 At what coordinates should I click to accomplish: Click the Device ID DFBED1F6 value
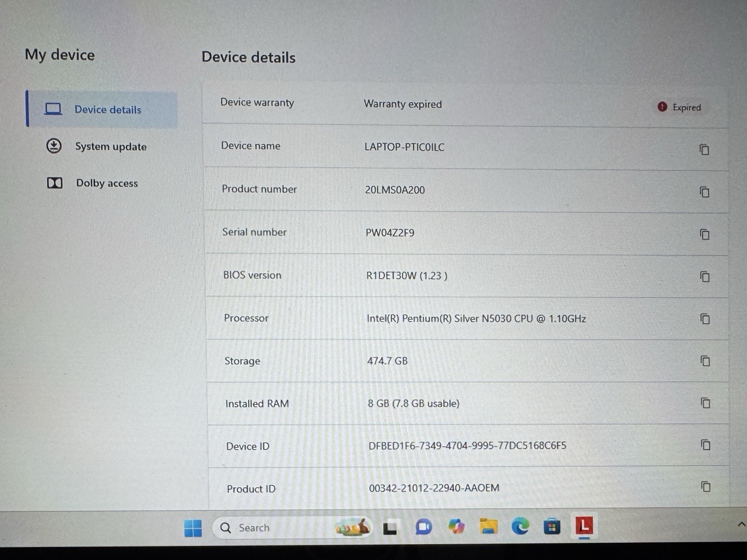coord(467,446)
